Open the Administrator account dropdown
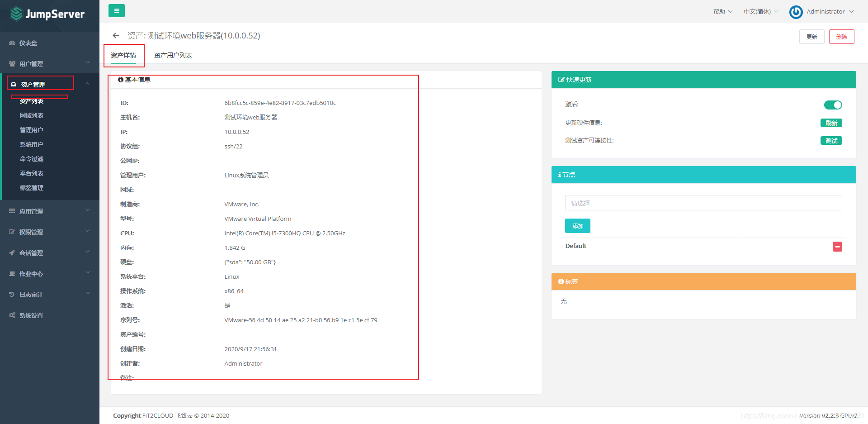 (830, 12)
